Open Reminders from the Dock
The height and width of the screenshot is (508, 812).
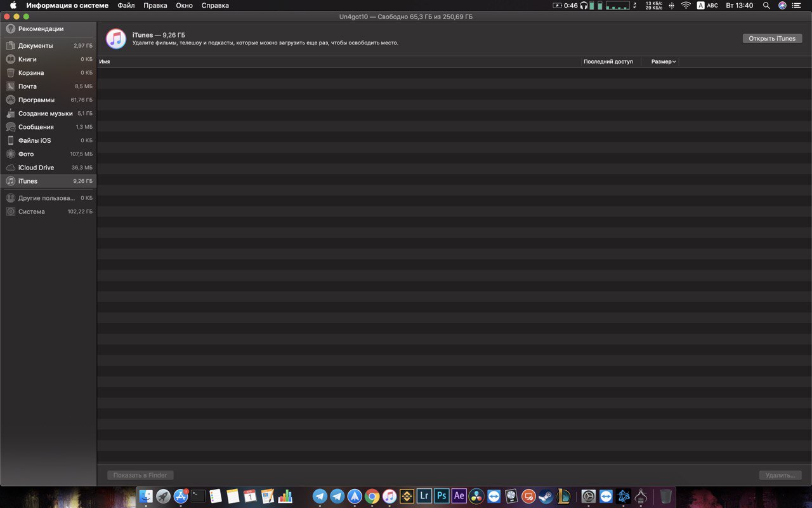tap(215, 496)
